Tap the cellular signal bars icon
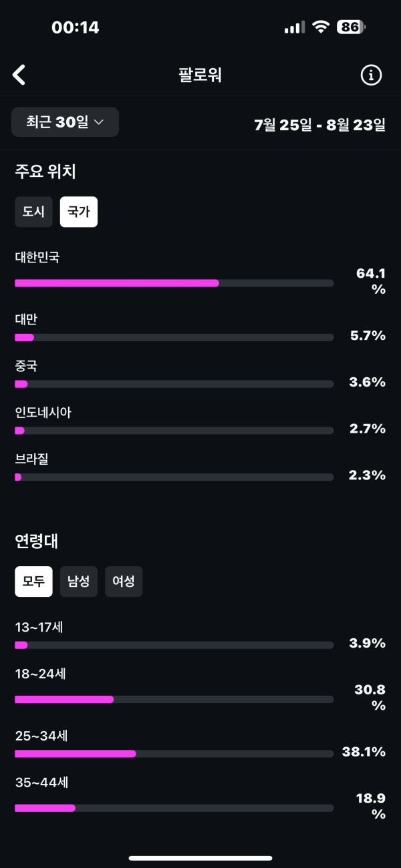401x868 pixels. pyautogui.click(x=294, y=27)
